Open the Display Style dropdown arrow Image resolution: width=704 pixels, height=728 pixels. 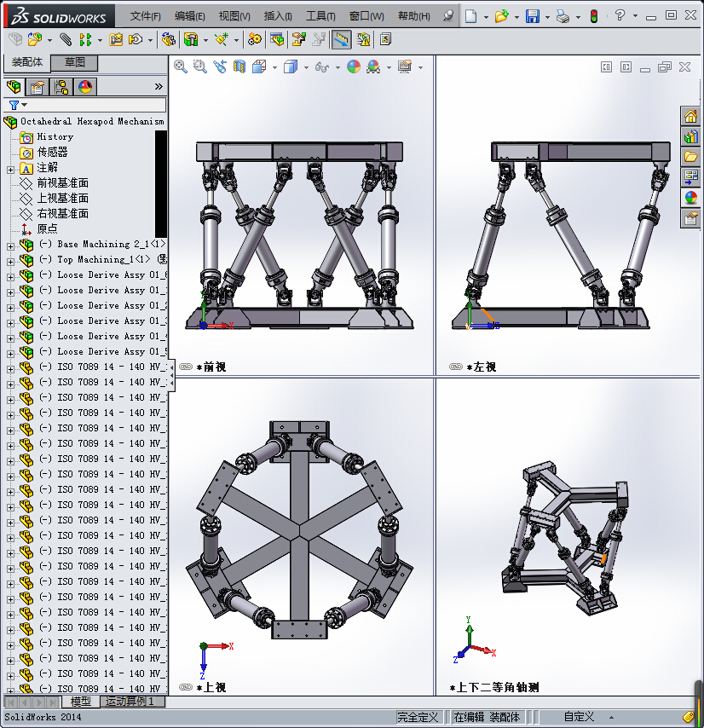pyautogui.click(x=306, y=68)
